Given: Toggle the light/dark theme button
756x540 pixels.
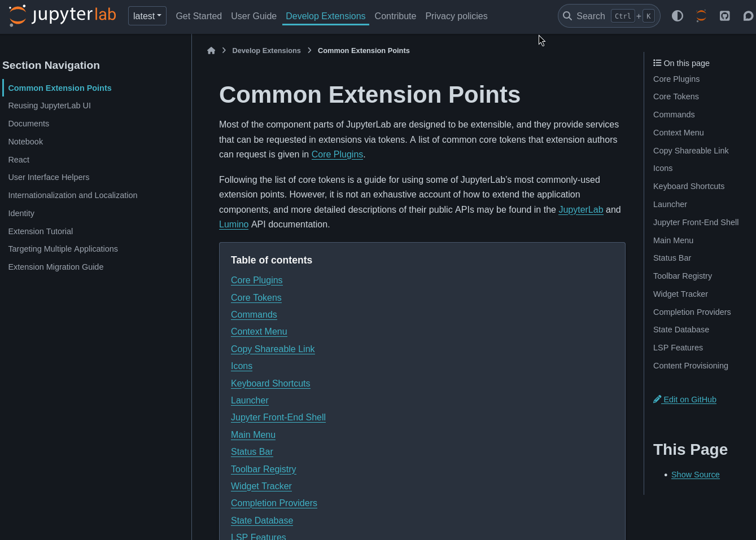Looking at the screenshot, I should click(678, 16).
